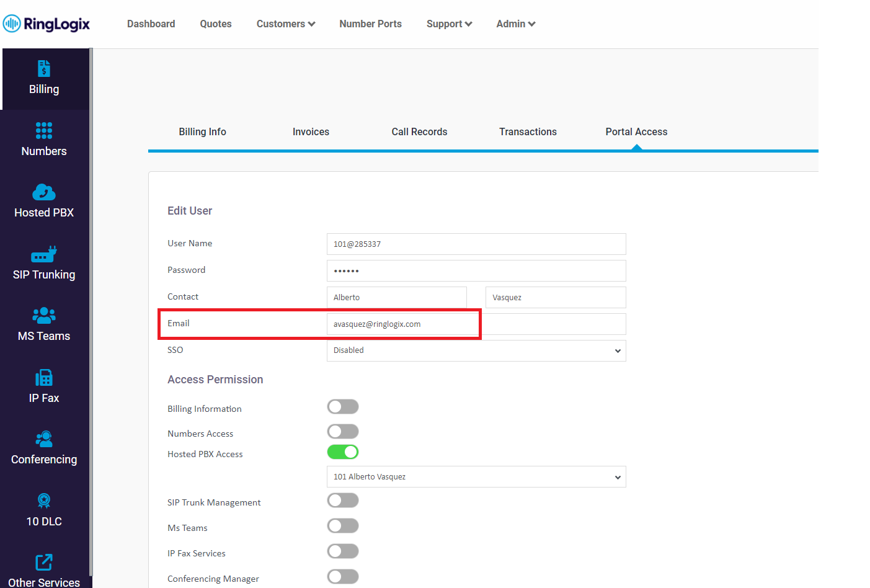Enable SIP Trunk Management switch
The height and width of the screenshot is (588, 870).
(343, 501)
